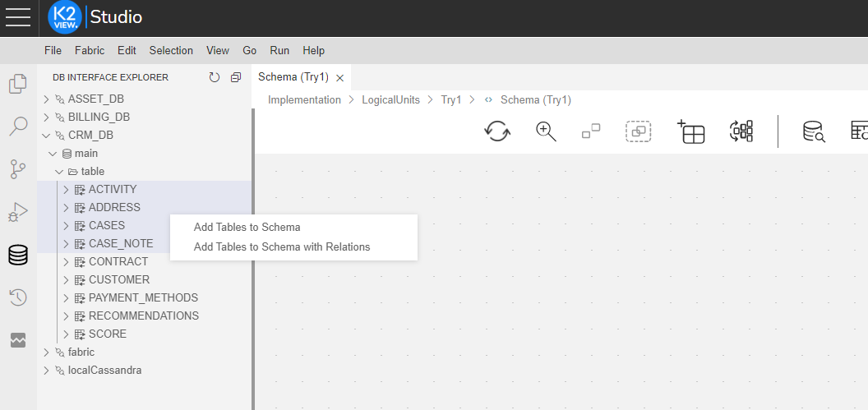Click the add table toolbar icon
The height and width of the screenshot is (410, 868).
pyautogui.click(x=691, y=131)
